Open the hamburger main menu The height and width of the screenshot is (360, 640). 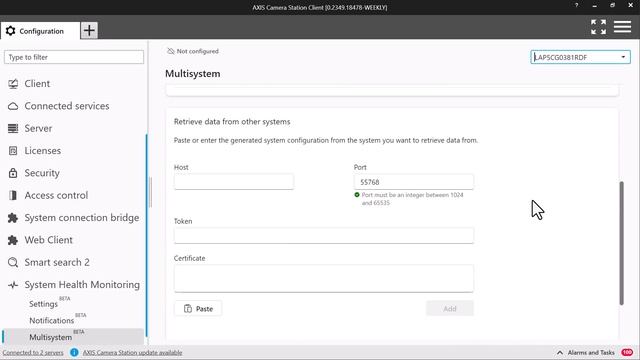coord(622,27)
